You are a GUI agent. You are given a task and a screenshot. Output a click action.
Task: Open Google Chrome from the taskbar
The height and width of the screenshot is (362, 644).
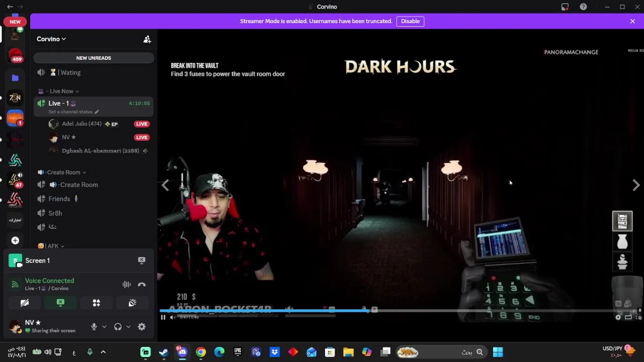click(x=201, y=352)
